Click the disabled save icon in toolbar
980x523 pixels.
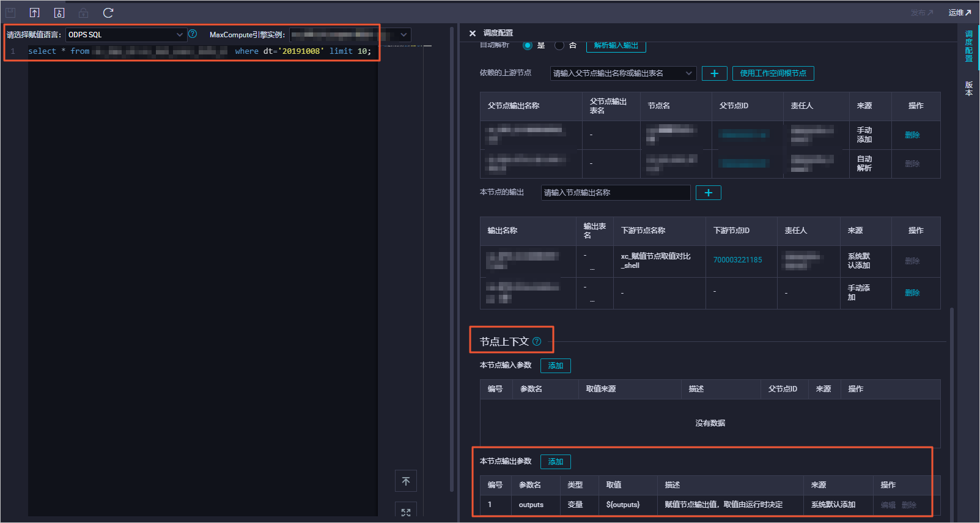pyautogui.click(x=10, y=13)
